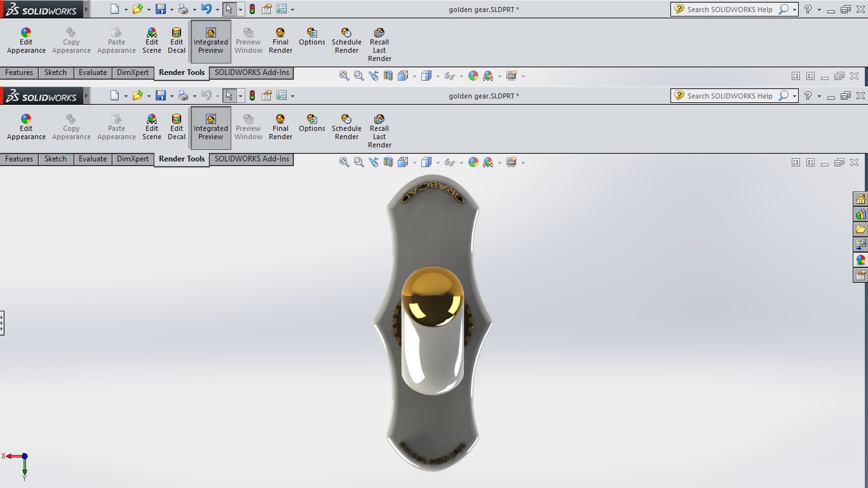Expand Hide/Show Items glasses dropdown, lower toolbar
Image resolution: width=868 pixels, height=488 pixels.
461,163
